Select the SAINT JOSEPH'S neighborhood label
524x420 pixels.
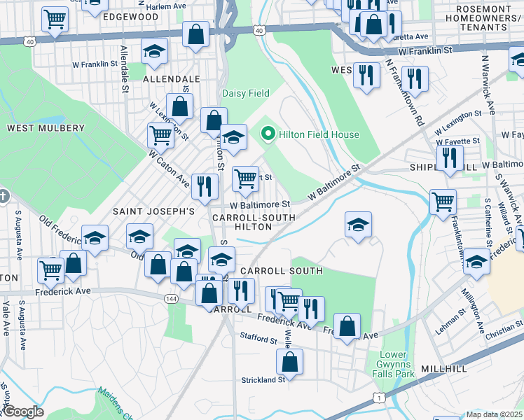click(153, 211)
